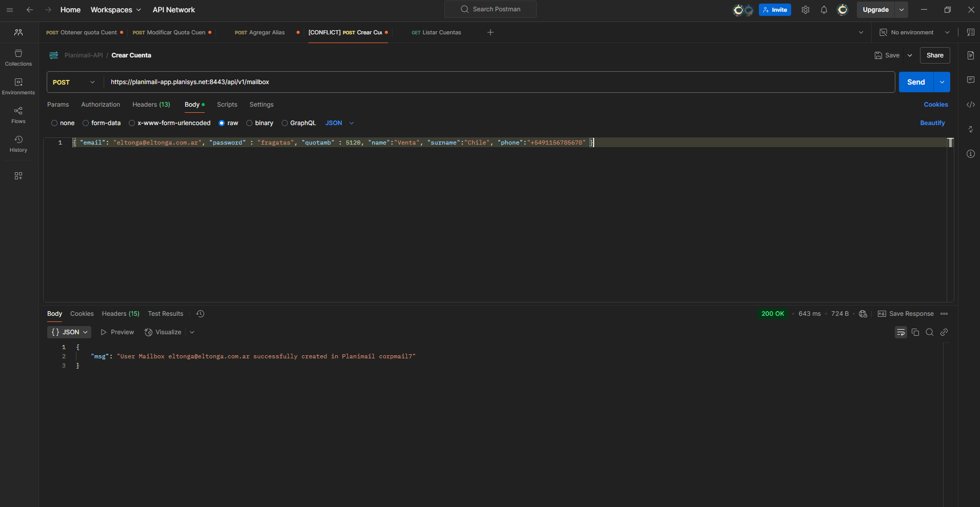Open more response options ellipsis
This screenshot has height=507, width=980.
tap(944, 314)
